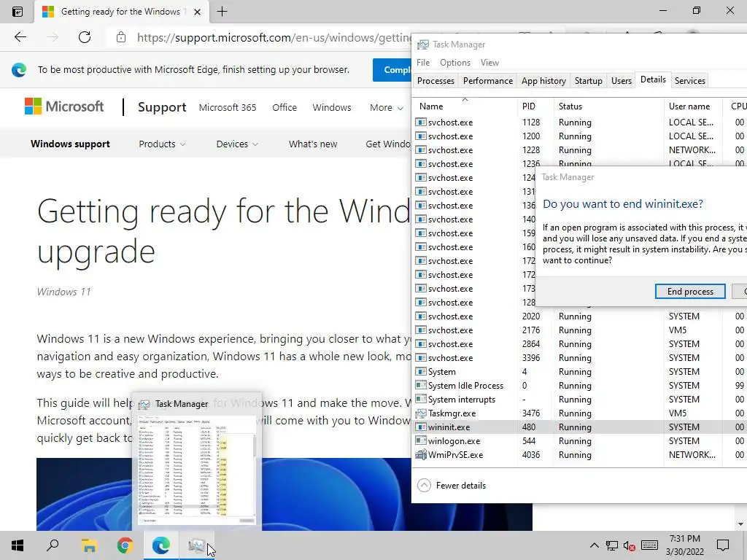
Task: Open Task Manager View menu
Action: pos(489,63)
